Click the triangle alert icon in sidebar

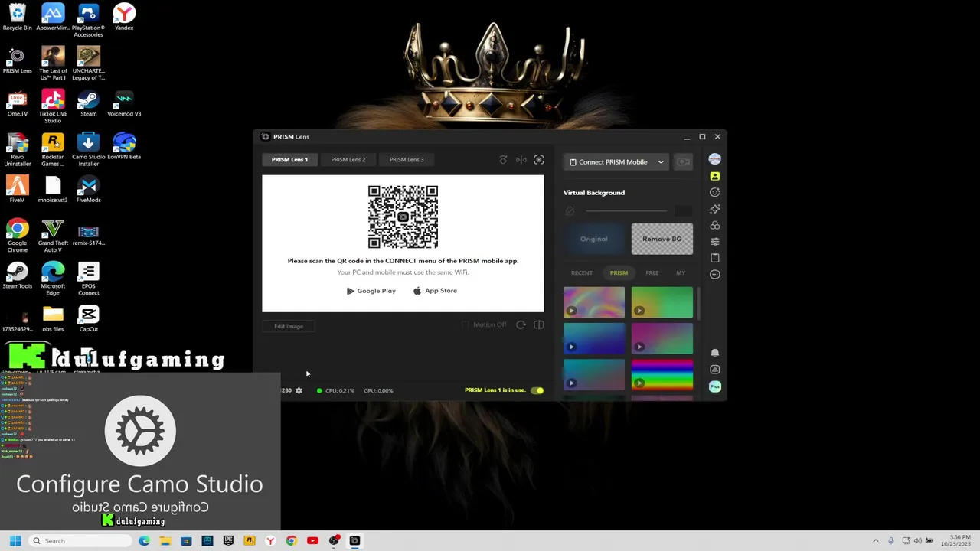714,370
